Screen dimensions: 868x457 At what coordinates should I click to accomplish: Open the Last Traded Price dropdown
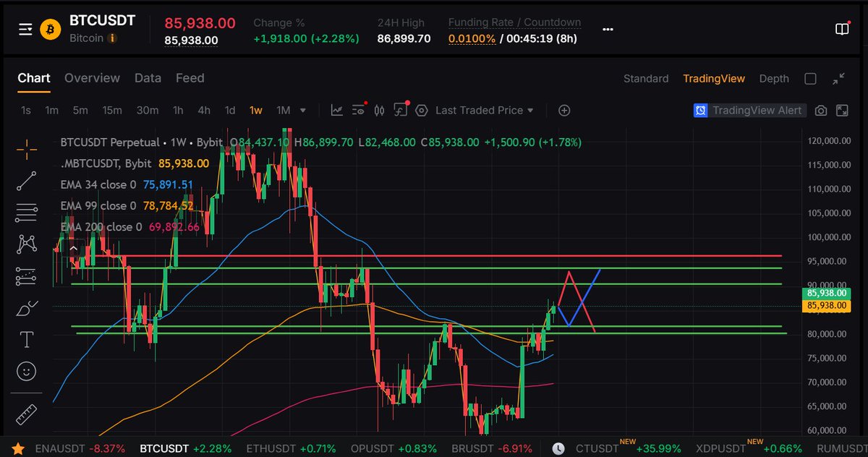485,111
